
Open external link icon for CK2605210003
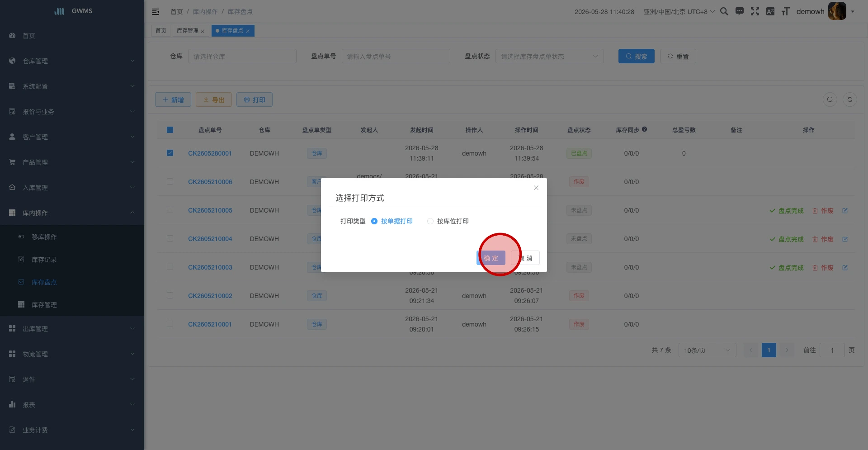845,267
